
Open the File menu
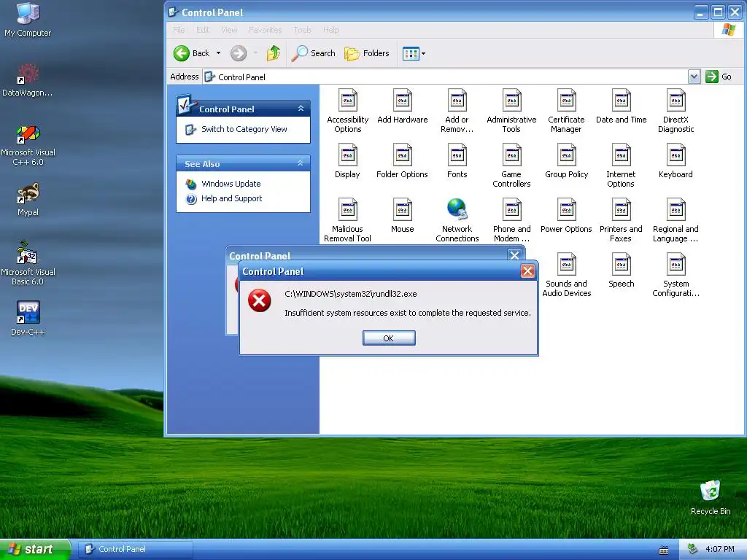pos(179,30)
